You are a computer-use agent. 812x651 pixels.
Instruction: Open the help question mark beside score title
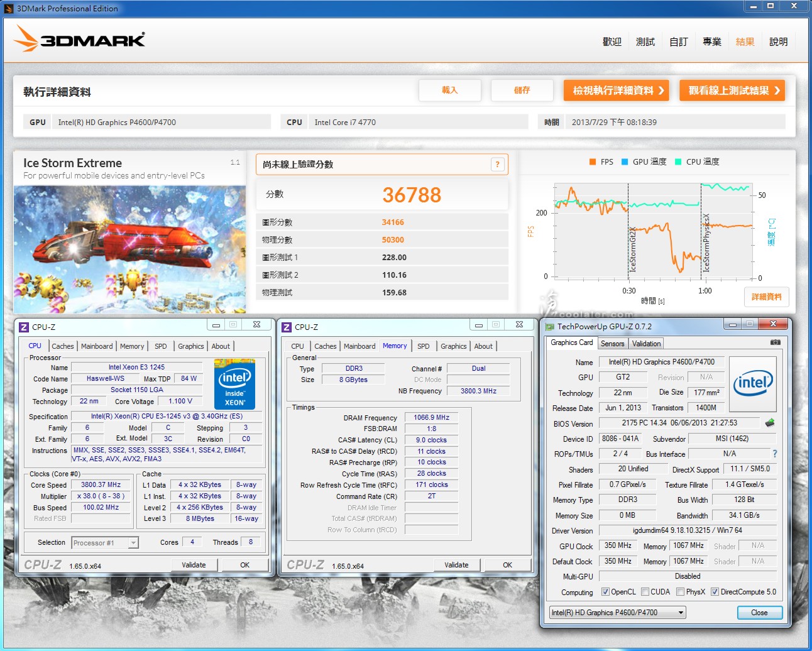[x=497, y=165]
